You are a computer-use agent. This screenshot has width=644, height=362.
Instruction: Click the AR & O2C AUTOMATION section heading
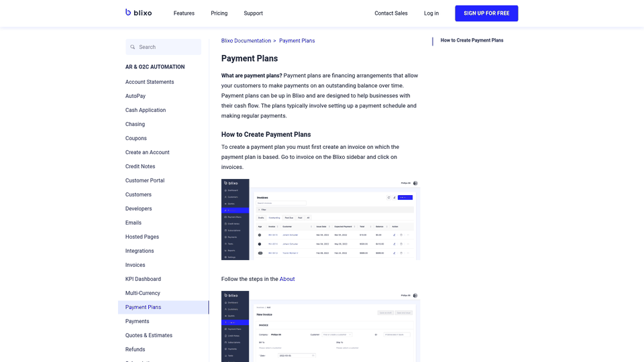(x=155, y=67)
